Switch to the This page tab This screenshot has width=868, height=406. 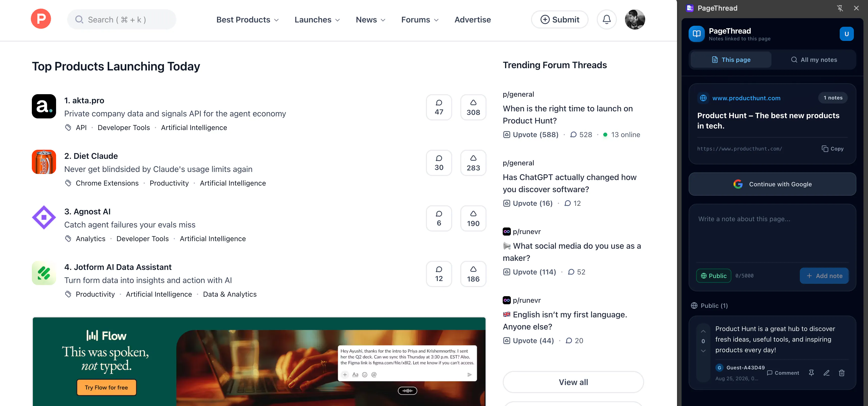[731, 60]
